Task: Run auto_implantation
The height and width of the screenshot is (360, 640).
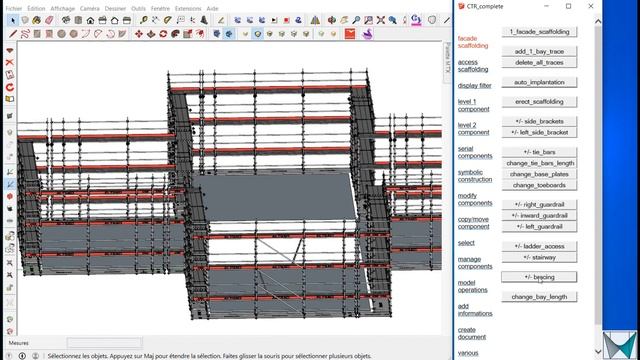Action: [x=539, y=82]
